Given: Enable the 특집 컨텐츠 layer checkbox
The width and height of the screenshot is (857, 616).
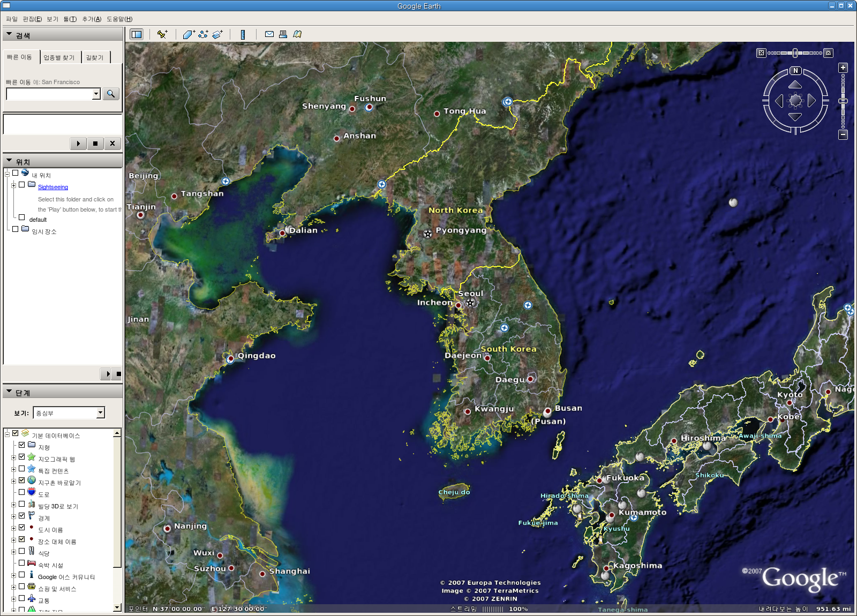Looking at the screenshot, I should [22, 469].
